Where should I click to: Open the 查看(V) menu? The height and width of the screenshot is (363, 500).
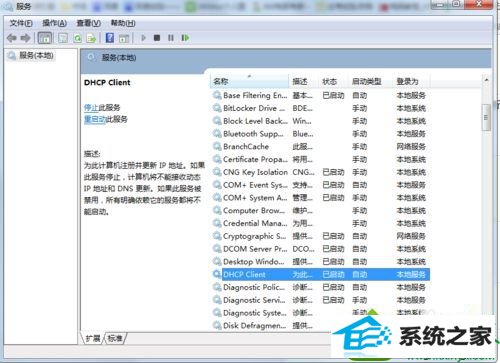coord(89,23)
